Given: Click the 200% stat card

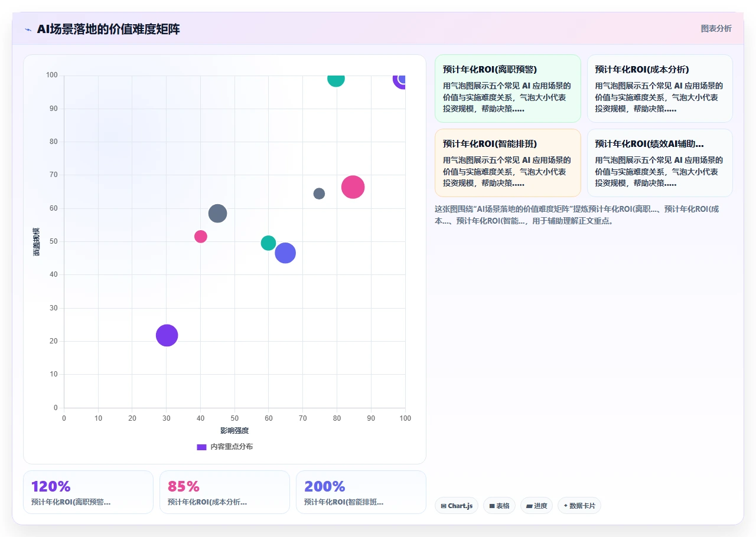Looking at the screenshot, I should [361, 492].
